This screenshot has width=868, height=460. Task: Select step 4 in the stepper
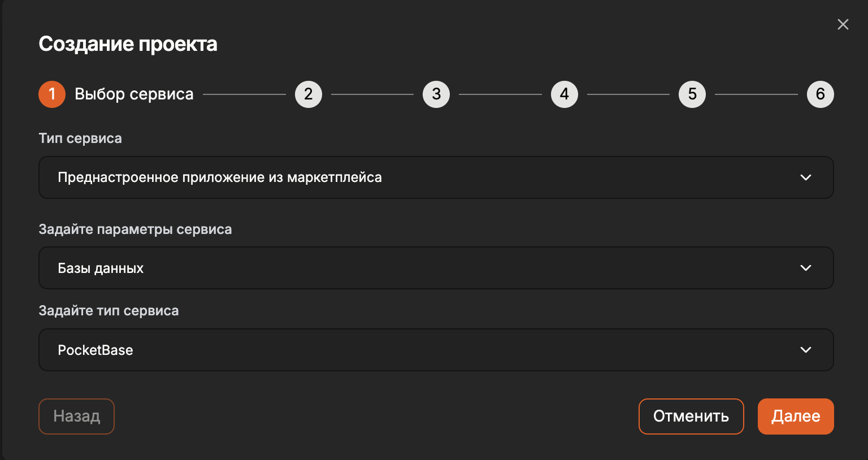pyautogui.click(x=565, y=94)
